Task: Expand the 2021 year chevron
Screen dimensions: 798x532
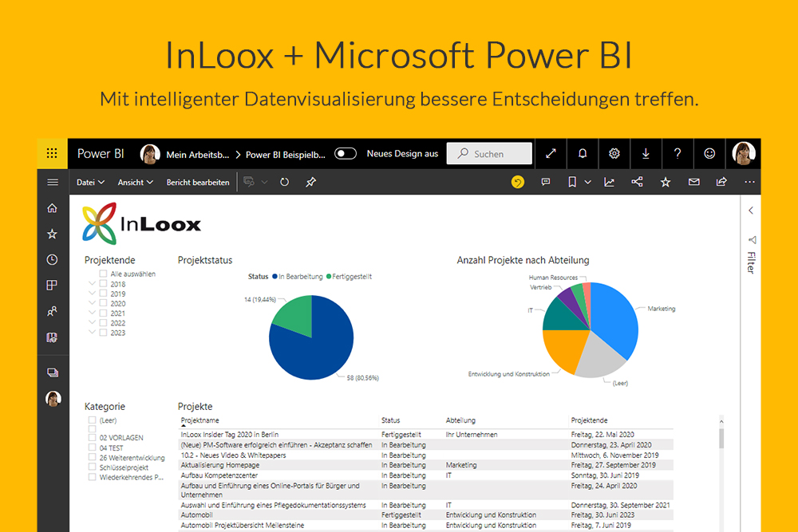Action: point(92,313)
